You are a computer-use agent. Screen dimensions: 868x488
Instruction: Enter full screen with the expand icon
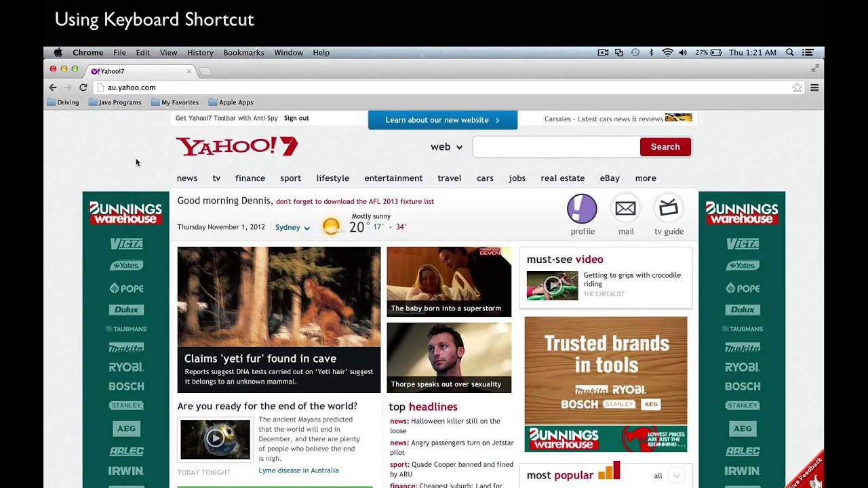tap(815, 68)
